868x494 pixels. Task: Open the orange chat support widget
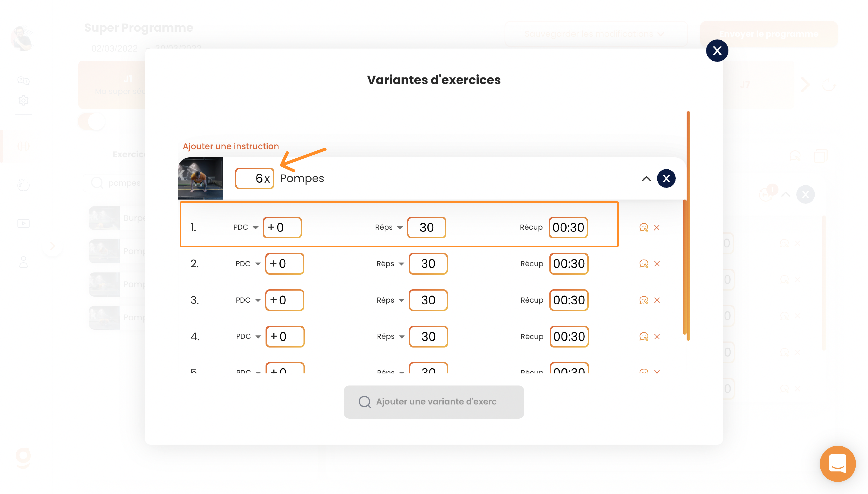pyautogui.click(x=837, y=463)
